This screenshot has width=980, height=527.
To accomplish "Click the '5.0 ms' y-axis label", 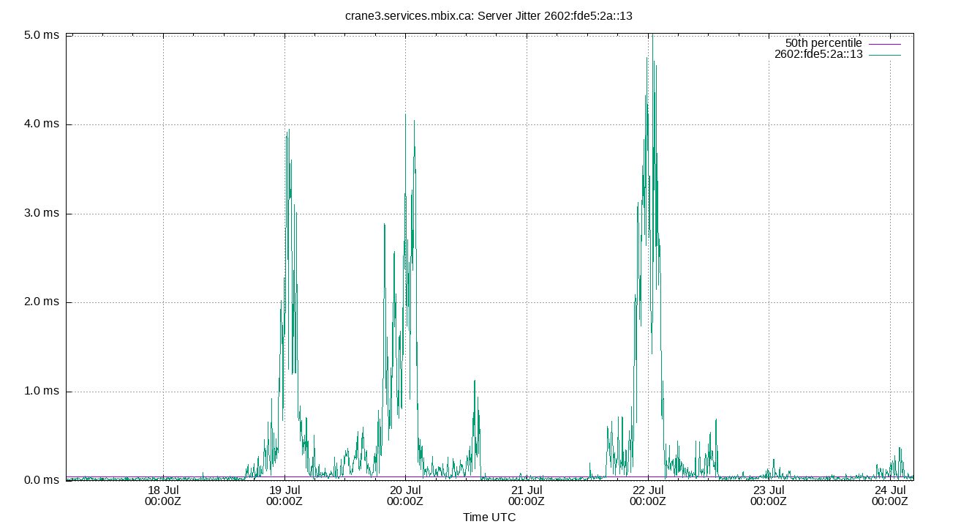I will click(x=41, y=35).
